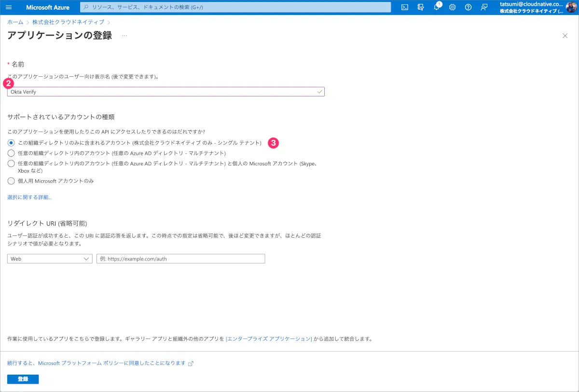This screenshot has width=579, height=392.
Task: Click the redirect URI input field
Action: click(180, 259)
